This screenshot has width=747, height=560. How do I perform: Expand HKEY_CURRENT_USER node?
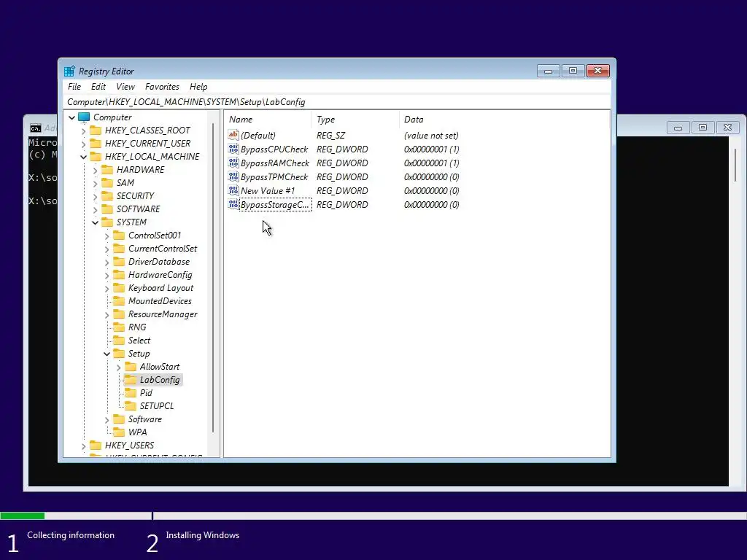[83, 144]
